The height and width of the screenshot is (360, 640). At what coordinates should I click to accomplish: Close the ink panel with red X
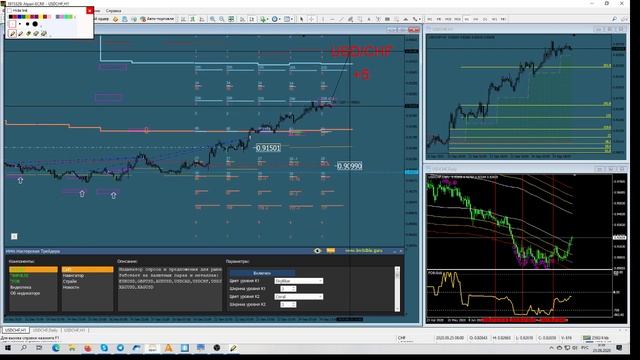pyautogui.click(x=89, y=11)
